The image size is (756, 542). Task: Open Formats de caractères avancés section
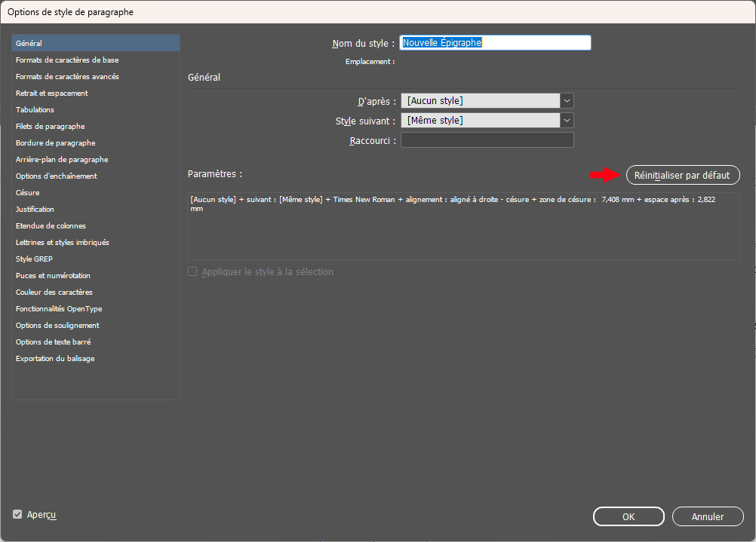(67, 76)
